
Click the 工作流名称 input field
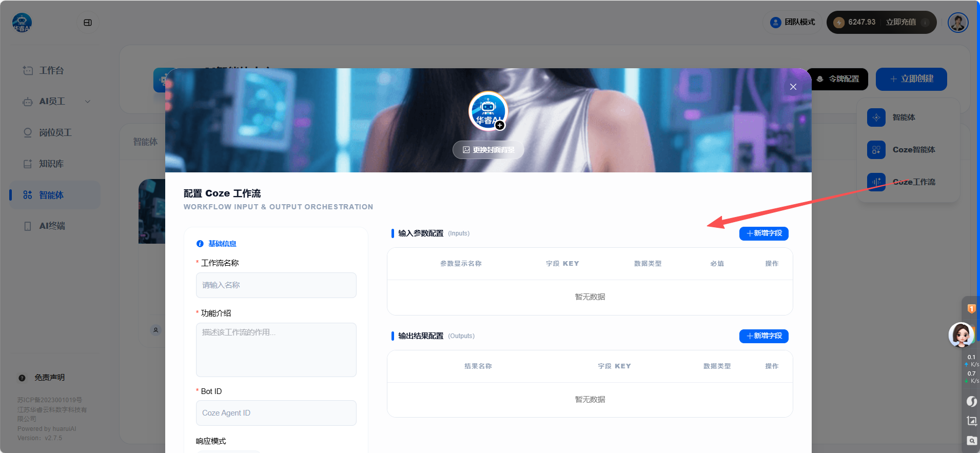pos(276,285)
